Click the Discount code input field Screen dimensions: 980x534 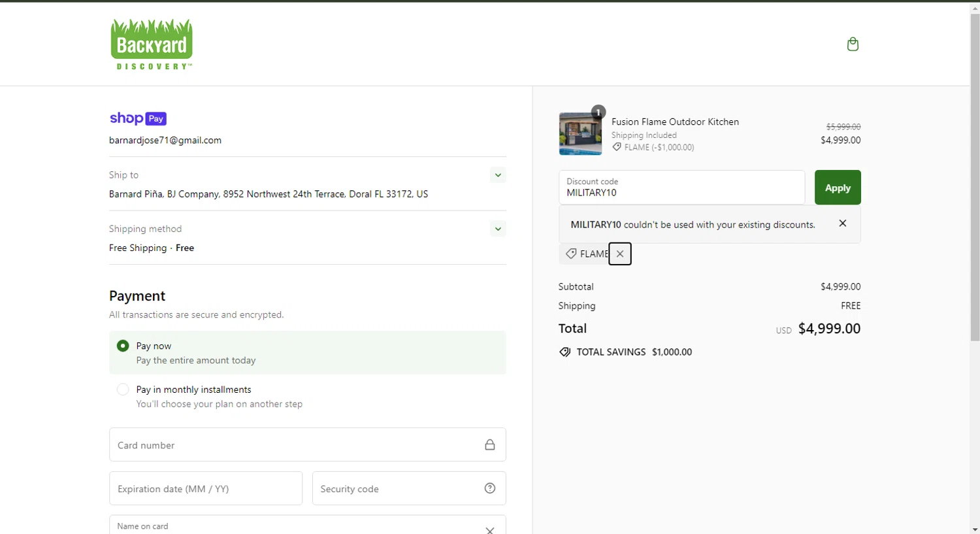tap(681, 188)
